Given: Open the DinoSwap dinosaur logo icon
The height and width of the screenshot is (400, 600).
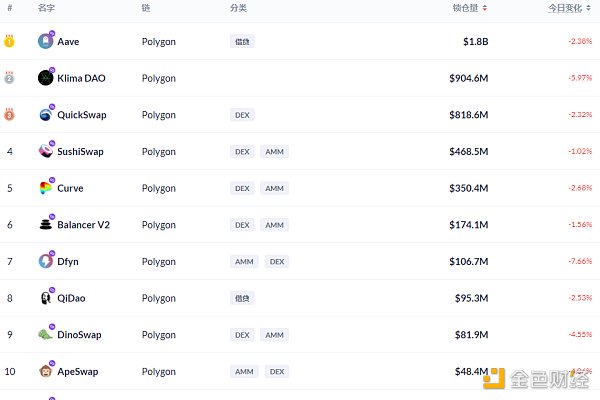Looking at the screenshot, I should 45,335.
